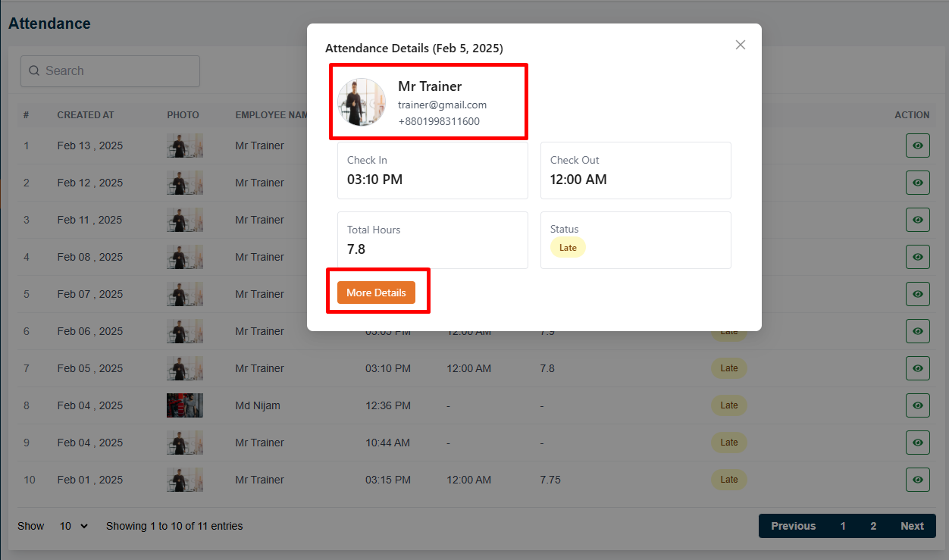View attendance details for Feb 12 row
The image size is (949, 560).
click(x=917, y=183)
